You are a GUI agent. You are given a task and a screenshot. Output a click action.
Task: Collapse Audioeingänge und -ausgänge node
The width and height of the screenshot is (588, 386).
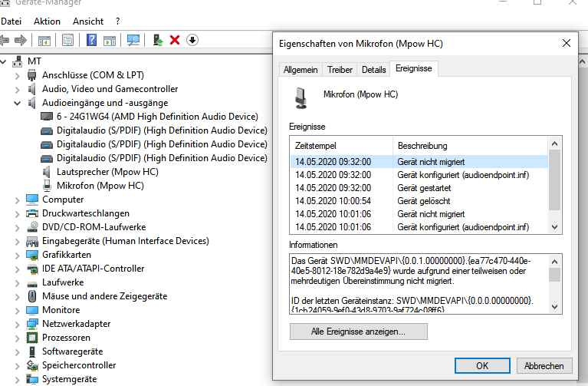[x=18, y=103]
